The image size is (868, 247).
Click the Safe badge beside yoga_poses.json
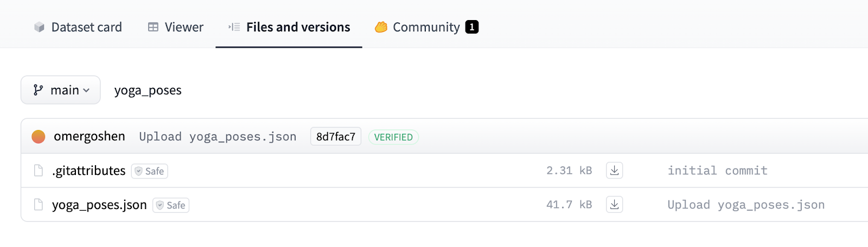[x=171, y=205]
